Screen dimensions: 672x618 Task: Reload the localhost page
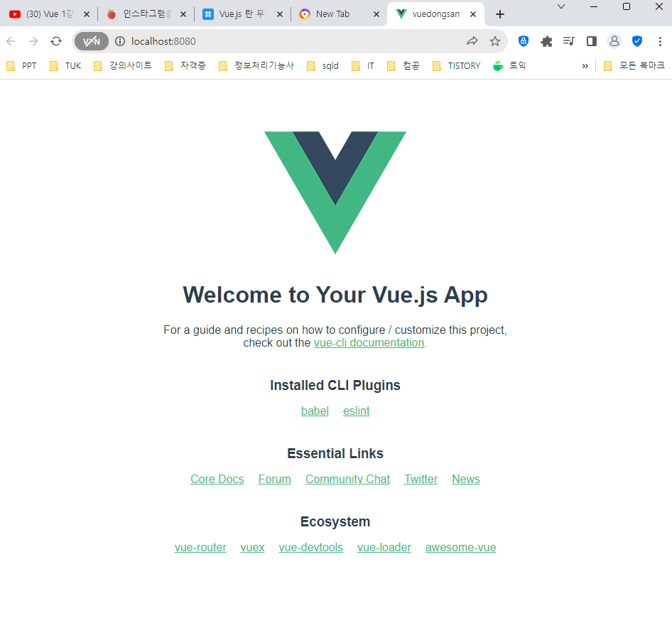pos(56,41)
